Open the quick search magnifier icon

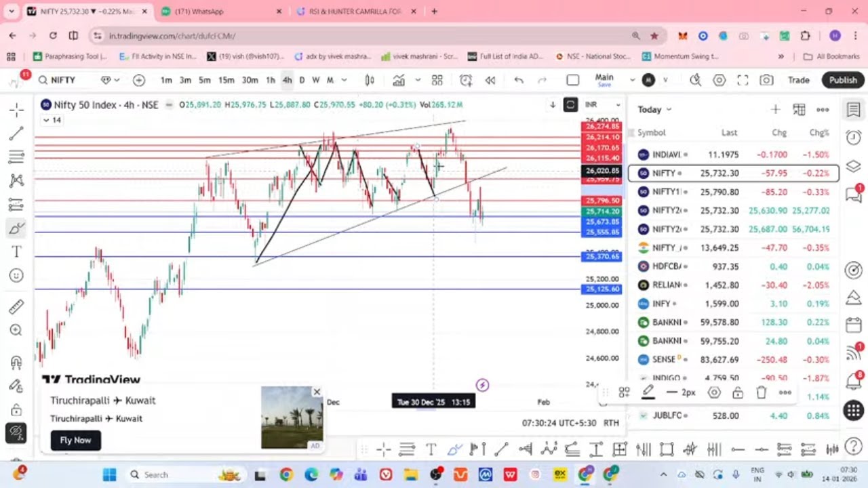[x=695, y=80]
